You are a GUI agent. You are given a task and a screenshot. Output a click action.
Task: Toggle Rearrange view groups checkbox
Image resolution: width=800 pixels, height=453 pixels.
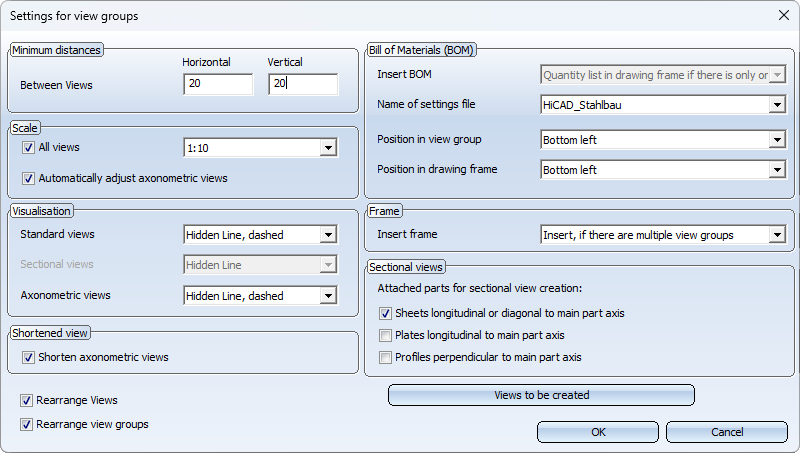coord(26,424)
